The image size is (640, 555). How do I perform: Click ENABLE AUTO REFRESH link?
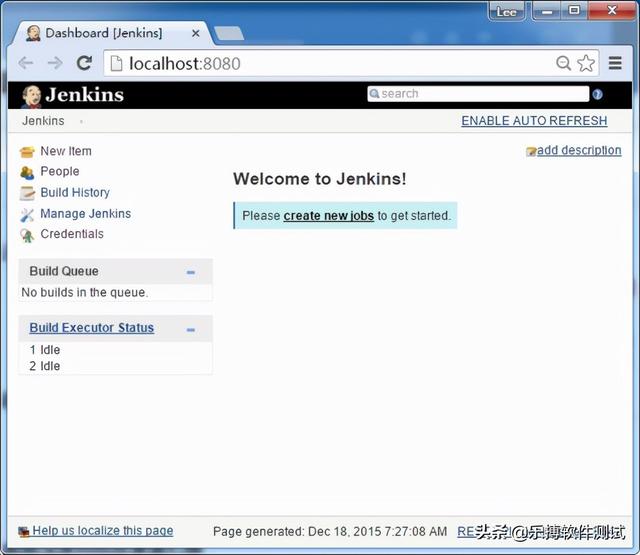tap(534, 121)
